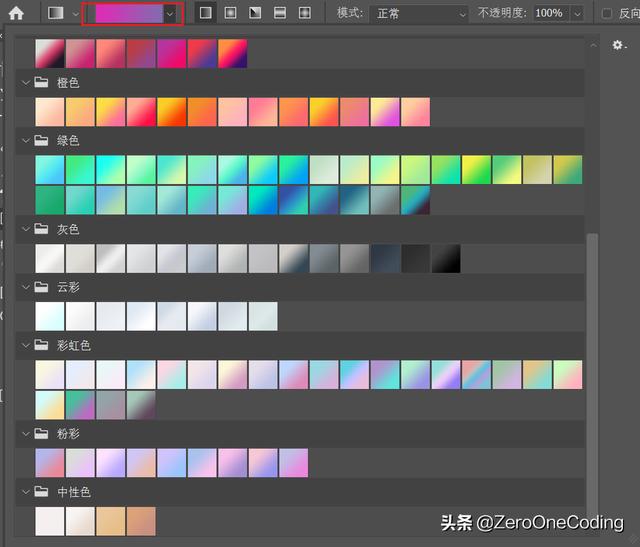Open the 模式 blend mode dropdown
Screen dimensions: 640x547
[x=418, y=13]
